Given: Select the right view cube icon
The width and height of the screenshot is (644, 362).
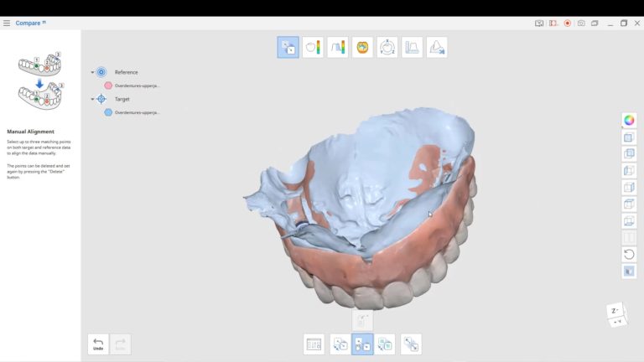Looking at the screenshot, I should (x=629, y=188).
